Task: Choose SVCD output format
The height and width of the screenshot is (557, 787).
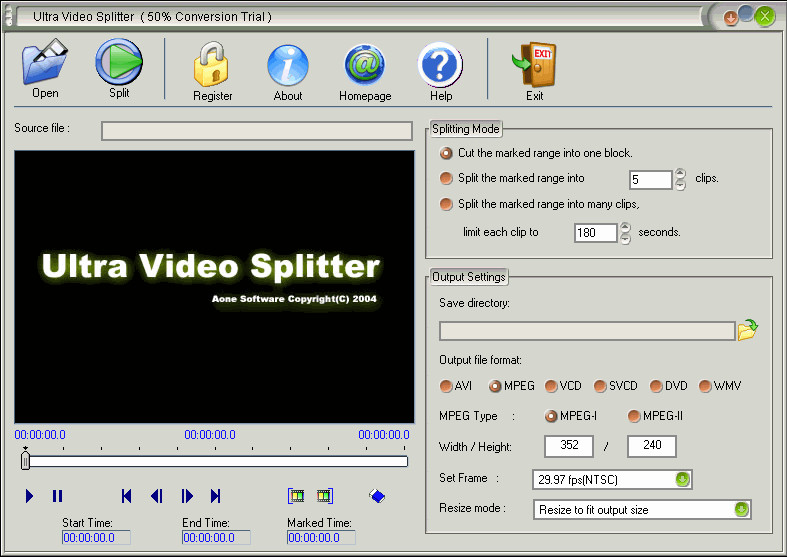Action: pyautogui.click(x=600, y=386)
